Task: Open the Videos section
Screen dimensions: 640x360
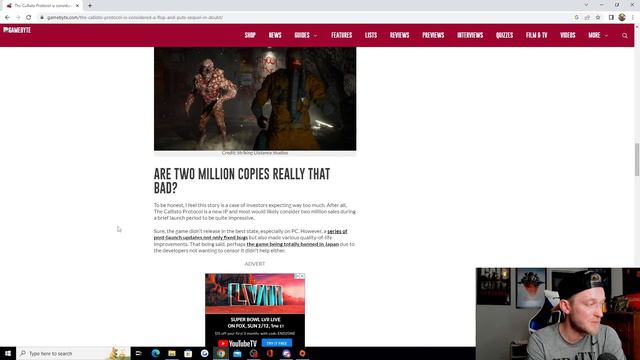Action: tap(568, 36)
